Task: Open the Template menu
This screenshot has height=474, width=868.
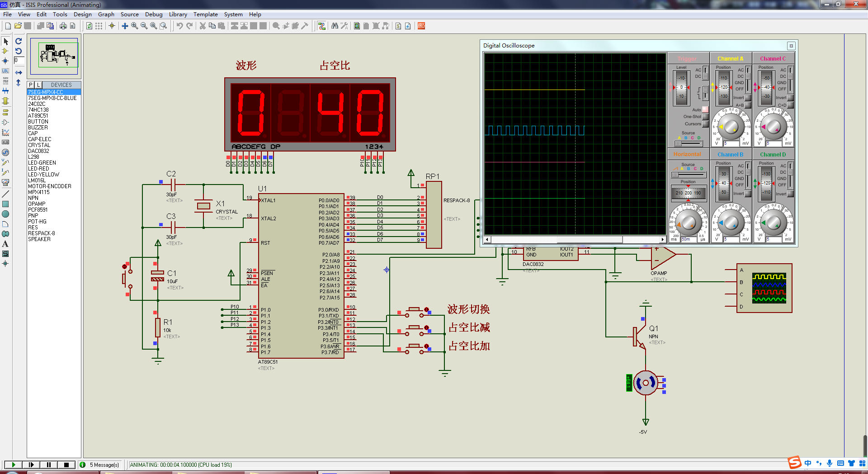Action: pos(206,14)
